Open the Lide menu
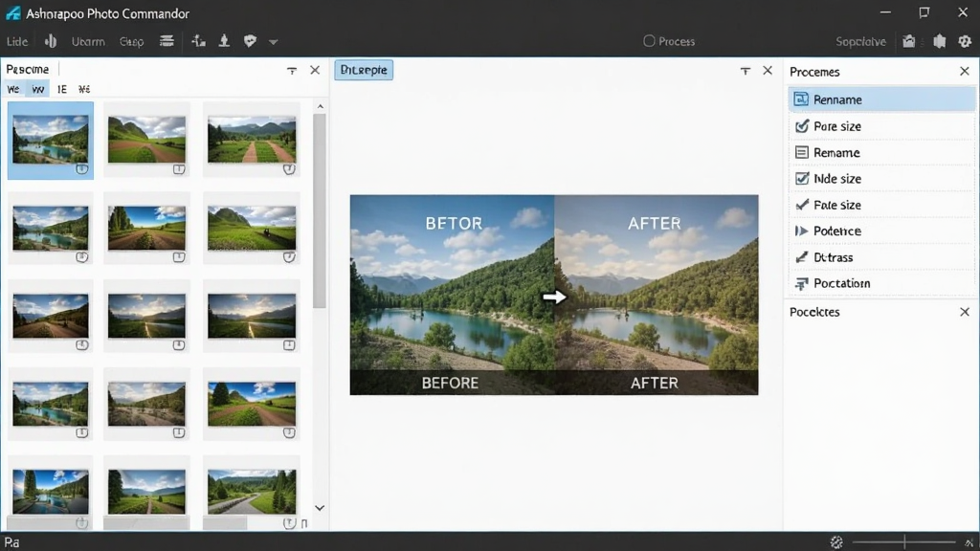980x551 pixels. point(17,41)
